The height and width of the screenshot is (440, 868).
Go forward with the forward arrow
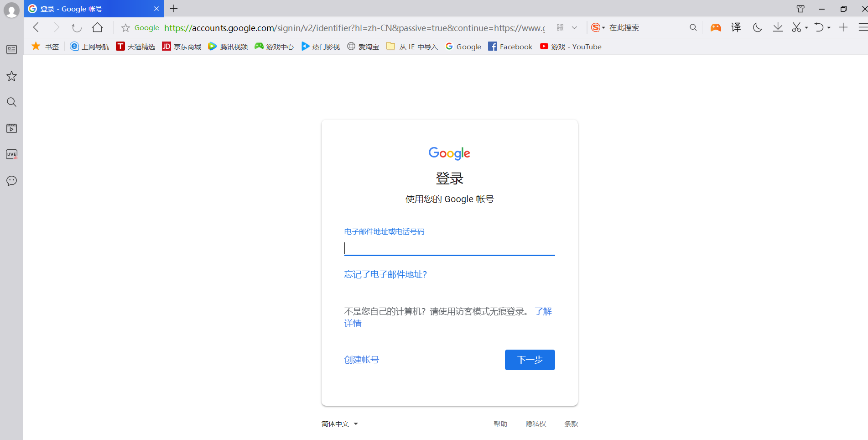[x=56, y=27]
